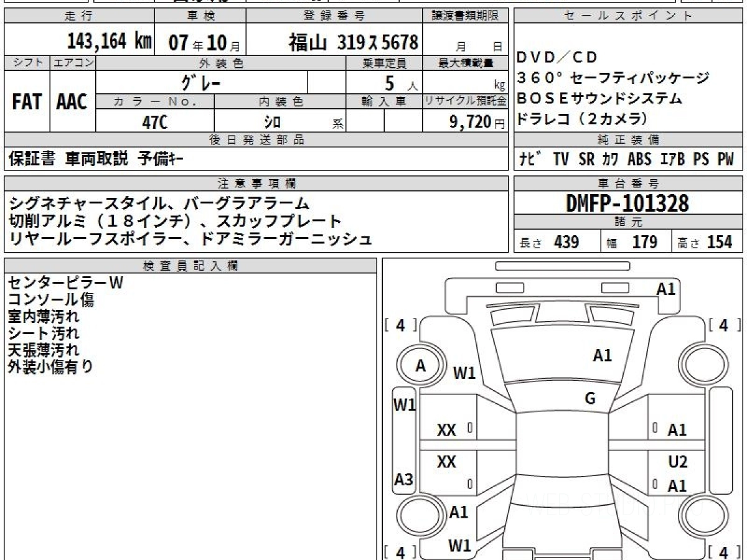The width and height of the screenshot is (747, 560).
Task: Click the 後日発送部品 header
Action: click(256, 140)
